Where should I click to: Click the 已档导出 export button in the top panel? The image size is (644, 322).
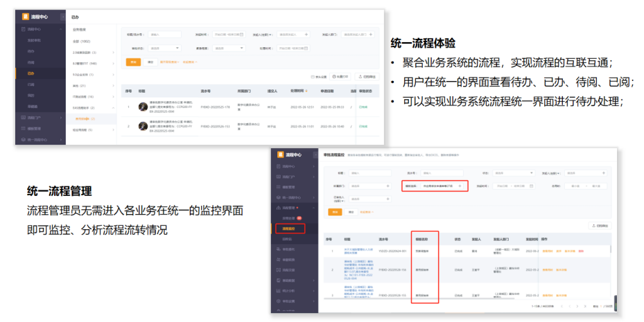pyautogui.click(x=366, y=77)
